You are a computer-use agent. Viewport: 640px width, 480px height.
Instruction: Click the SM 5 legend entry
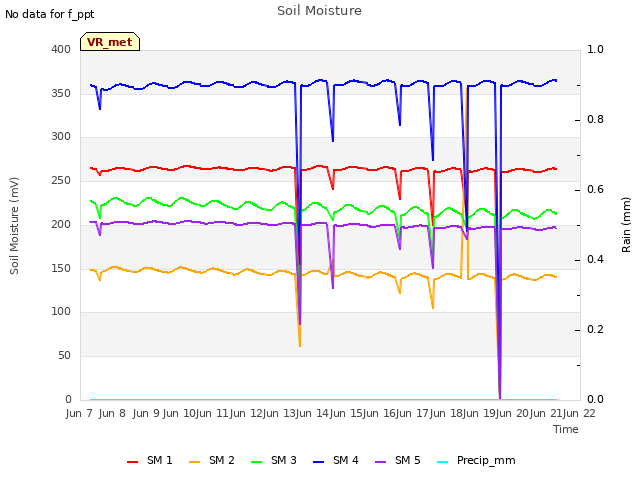(398, 461)
